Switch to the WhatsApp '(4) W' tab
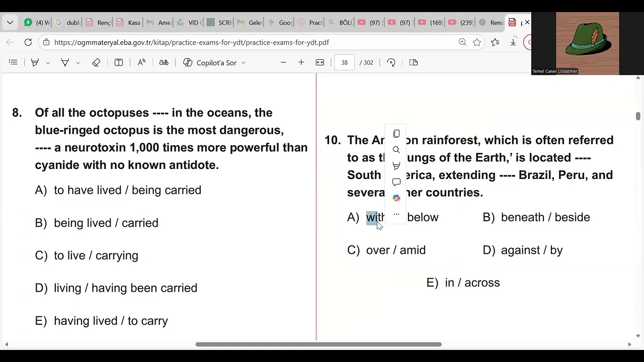This screenshot has height=362, width=644. click(x=37, y=23)
